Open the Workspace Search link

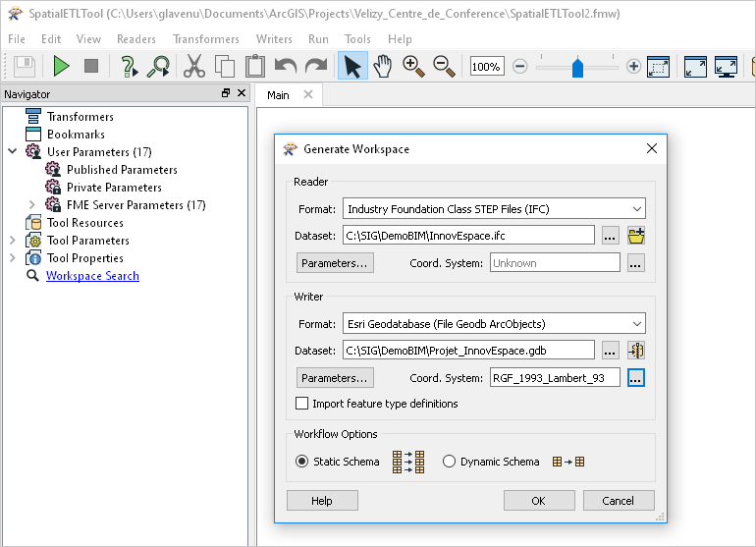pos(92,276)
